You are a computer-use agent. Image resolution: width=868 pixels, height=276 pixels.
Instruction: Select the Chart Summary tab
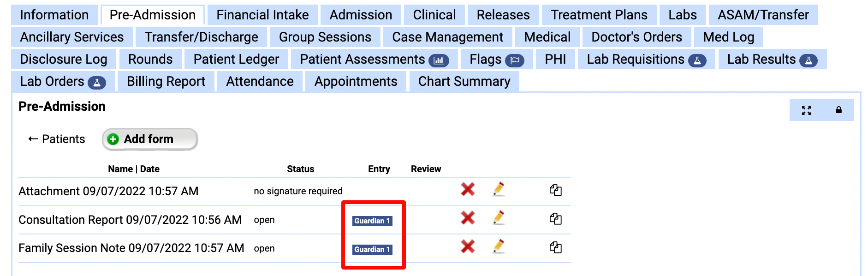(464, 81)
